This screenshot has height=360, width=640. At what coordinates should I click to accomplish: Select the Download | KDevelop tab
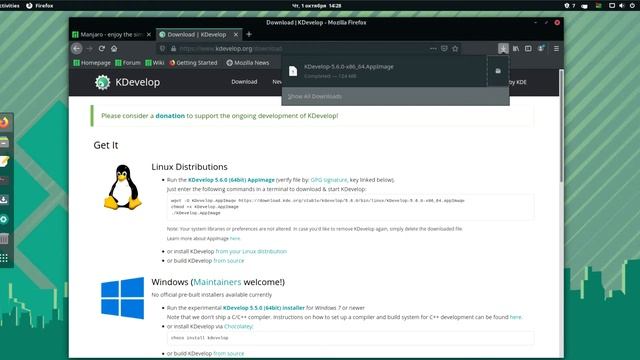point(199,35)
